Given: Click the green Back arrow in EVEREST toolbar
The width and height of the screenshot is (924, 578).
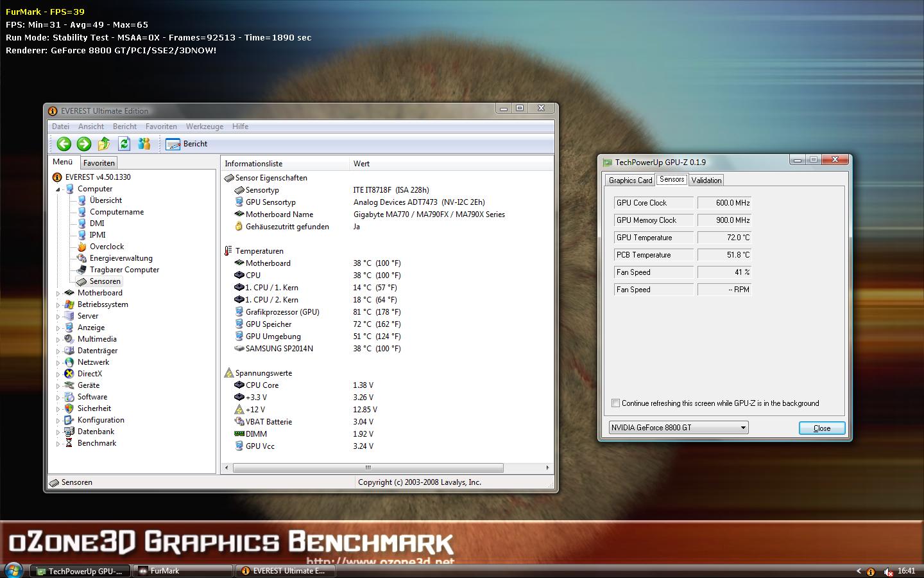Looking at the screenshot, I should click(64, 144).
